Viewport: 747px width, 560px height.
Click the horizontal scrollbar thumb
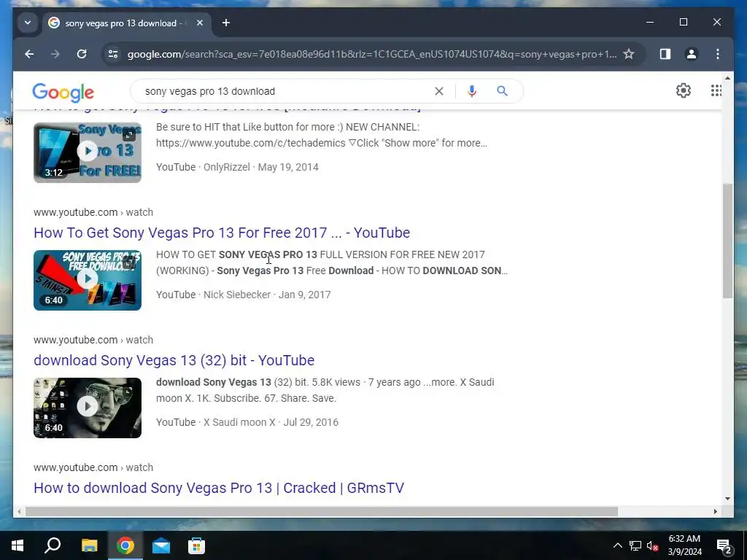point(322,511)
